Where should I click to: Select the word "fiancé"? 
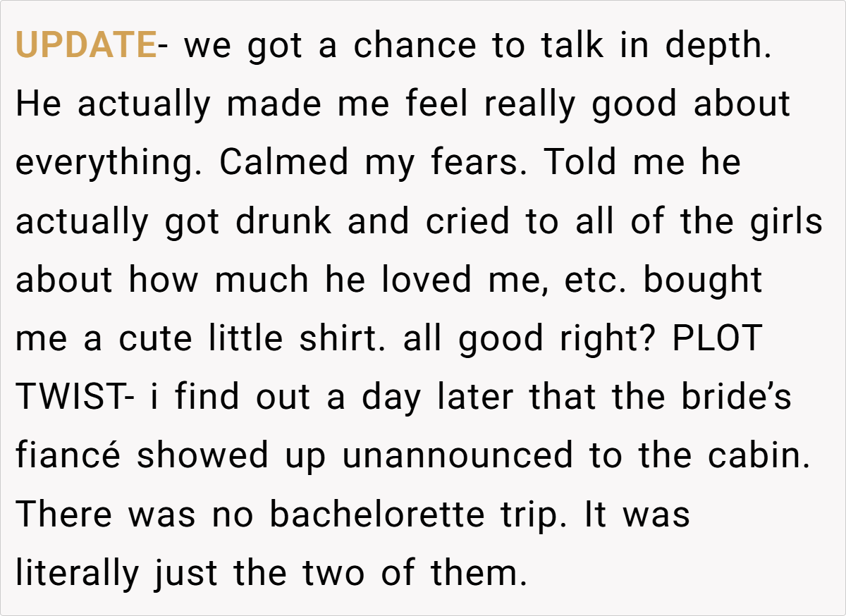coord(68,456)
